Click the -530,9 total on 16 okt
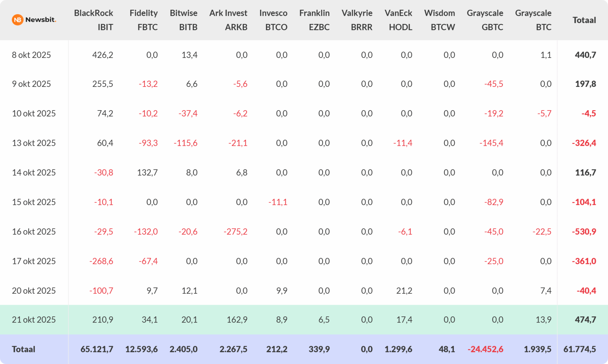This screenshot has height=364, width=608. [584, 232]
